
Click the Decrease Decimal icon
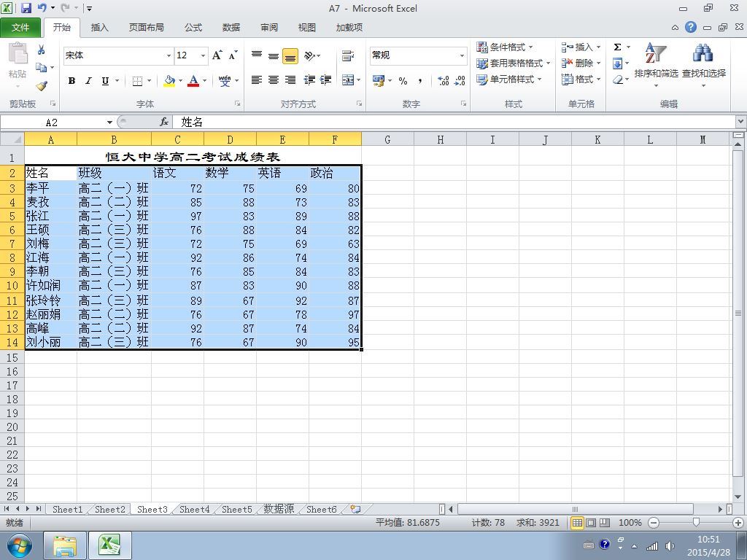(x=460, y=80)
